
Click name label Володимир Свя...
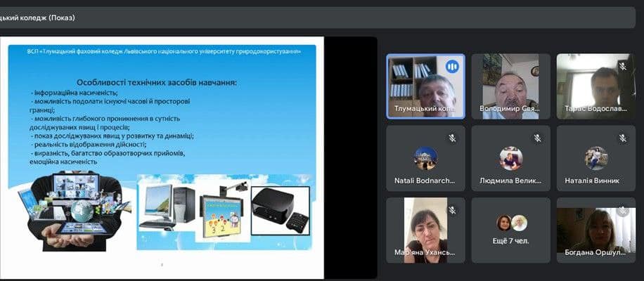click(x=510, y=109)
